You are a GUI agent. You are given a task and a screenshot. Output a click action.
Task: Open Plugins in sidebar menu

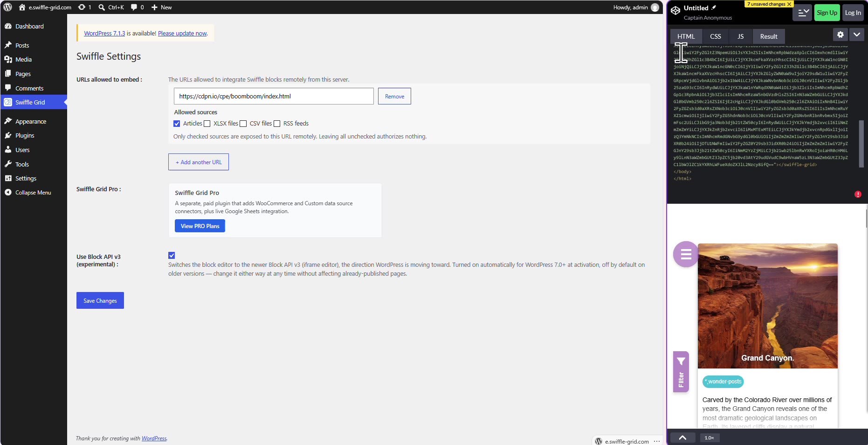34,135
